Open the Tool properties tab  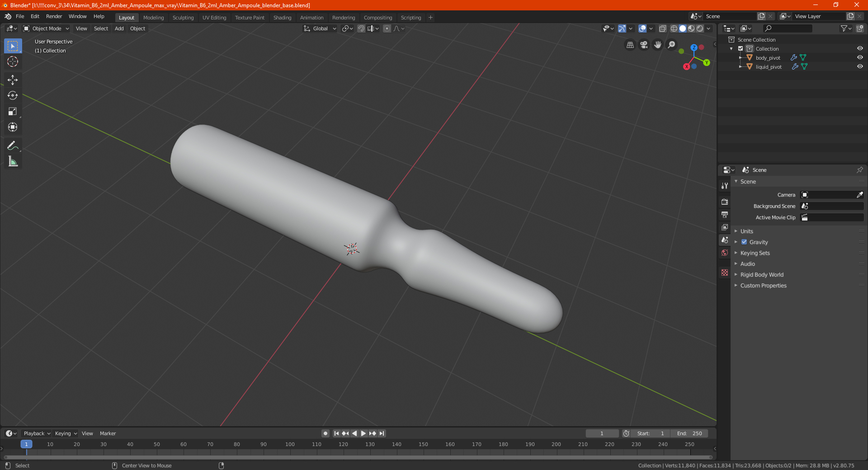pos(725,186)
